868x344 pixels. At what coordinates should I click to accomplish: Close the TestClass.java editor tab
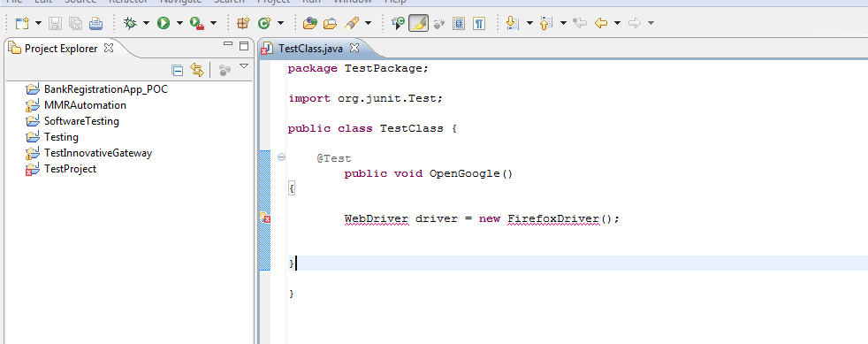(354, 48)
